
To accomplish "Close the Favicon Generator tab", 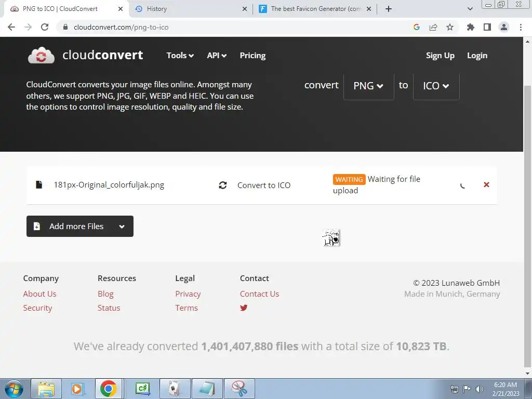I will tap(369, 9).
